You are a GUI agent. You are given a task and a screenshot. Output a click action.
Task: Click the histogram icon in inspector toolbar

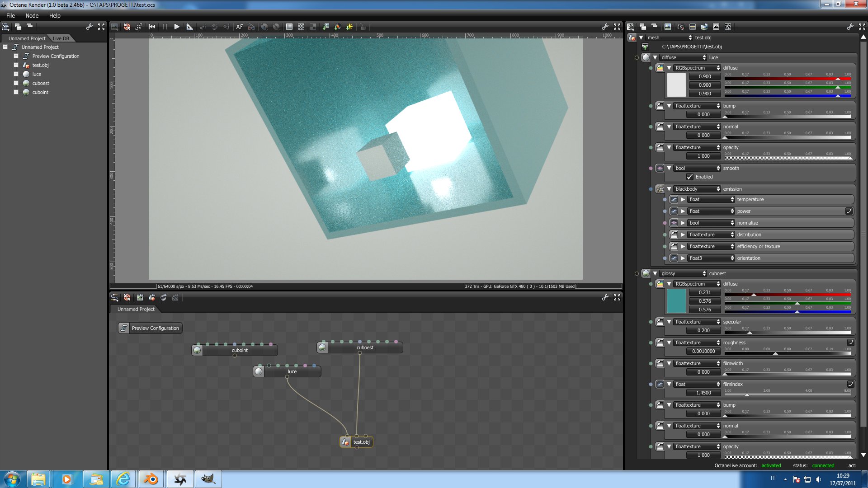716,27
